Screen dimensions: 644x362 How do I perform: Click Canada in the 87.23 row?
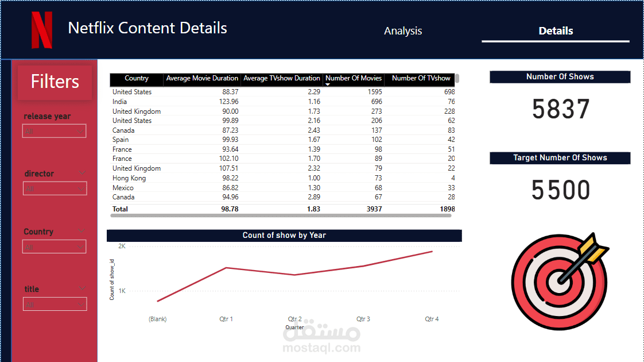pos(123,130)
